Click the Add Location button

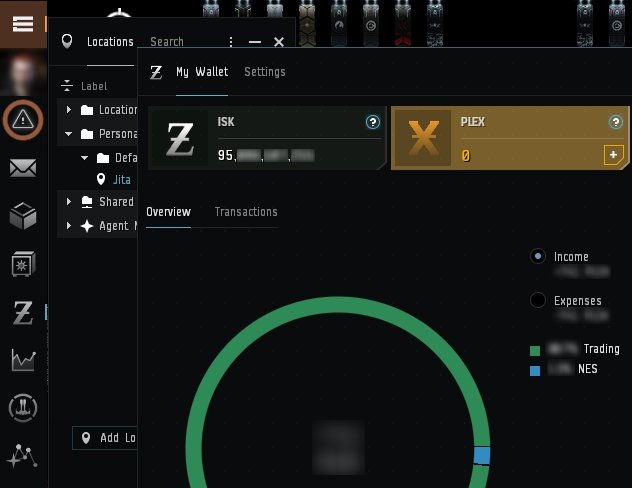click(x=105, y=438)
